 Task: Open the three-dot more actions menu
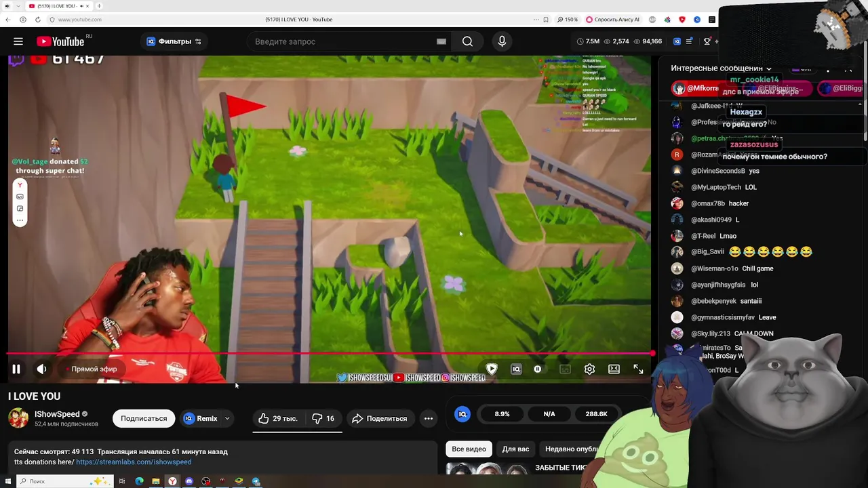[x=429, y=418]
